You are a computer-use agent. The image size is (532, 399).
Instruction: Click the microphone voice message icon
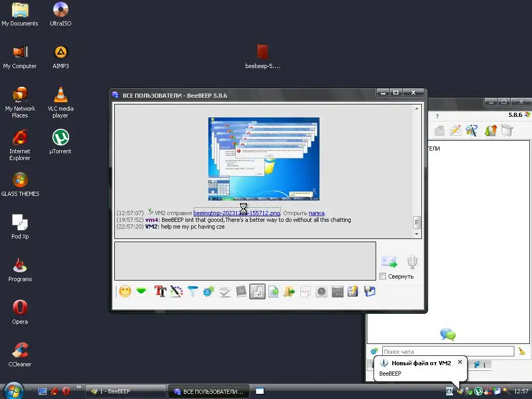point(412,262)
